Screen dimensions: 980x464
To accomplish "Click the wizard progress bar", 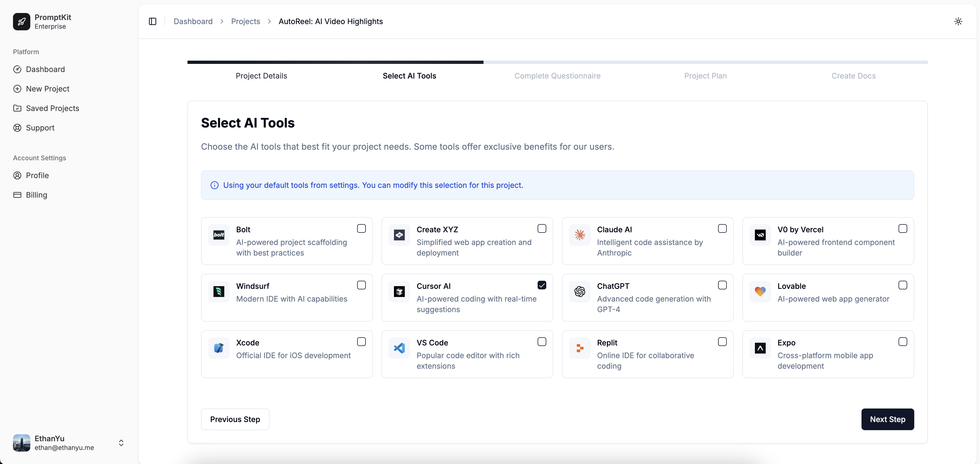I will (x=557, y=62).
